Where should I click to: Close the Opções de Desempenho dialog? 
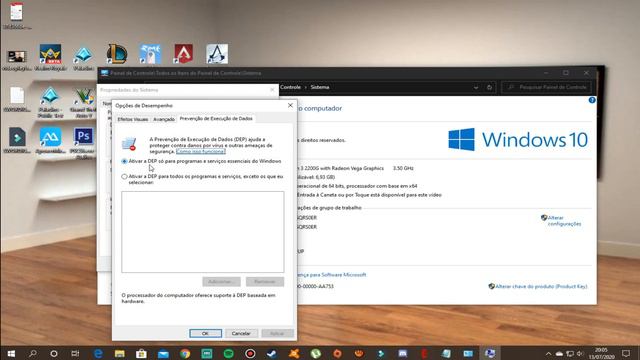pos(290,105)
